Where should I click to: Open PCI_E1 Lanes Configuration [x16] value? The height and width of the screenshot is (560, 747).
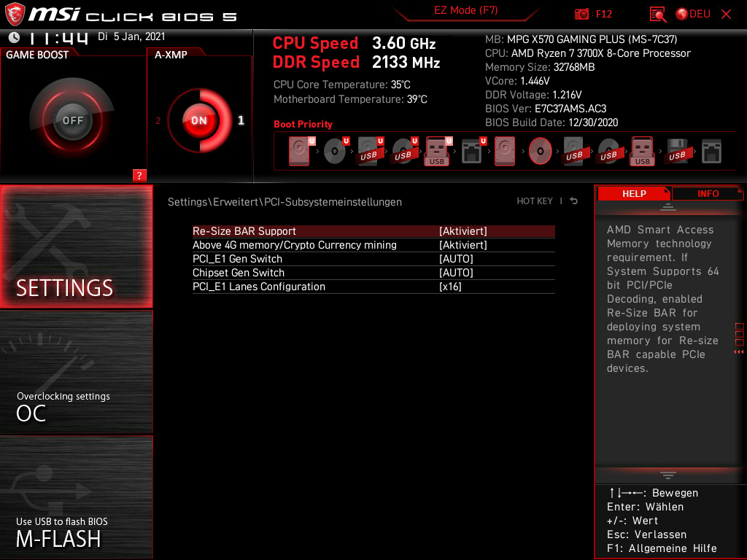coord(450,286)
